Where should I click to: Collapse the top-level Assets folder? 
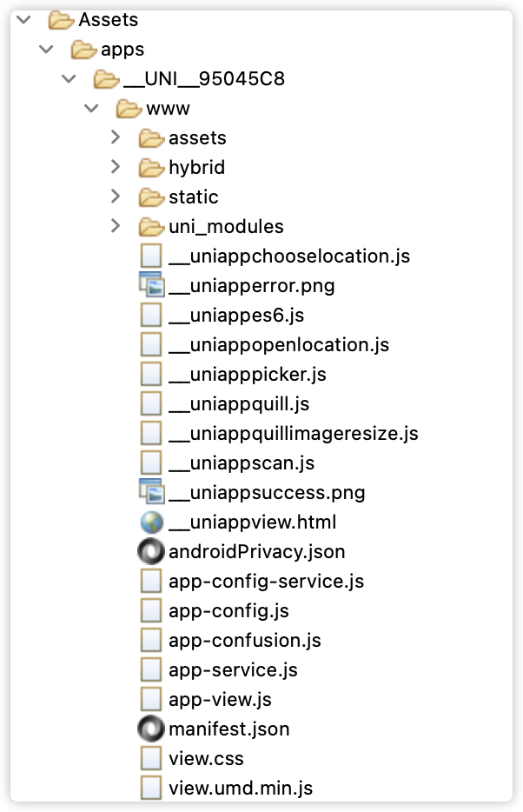(24, 19)
